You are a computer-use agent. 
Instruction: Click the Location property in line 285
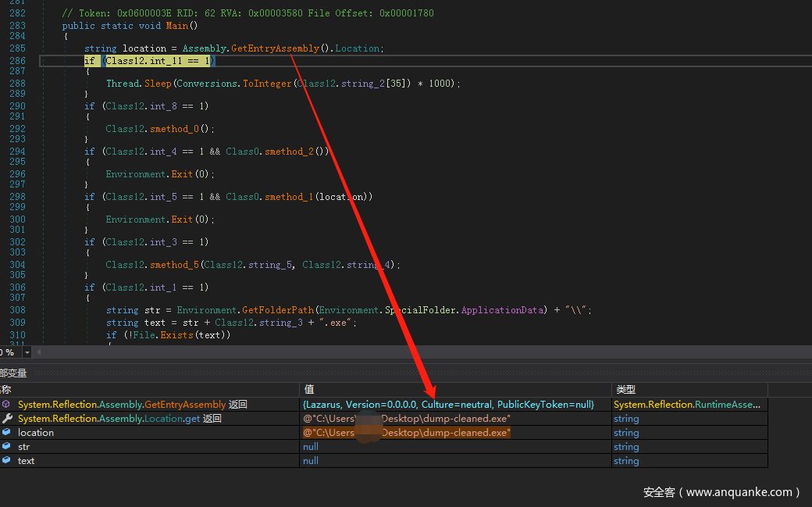pos(358,48)
